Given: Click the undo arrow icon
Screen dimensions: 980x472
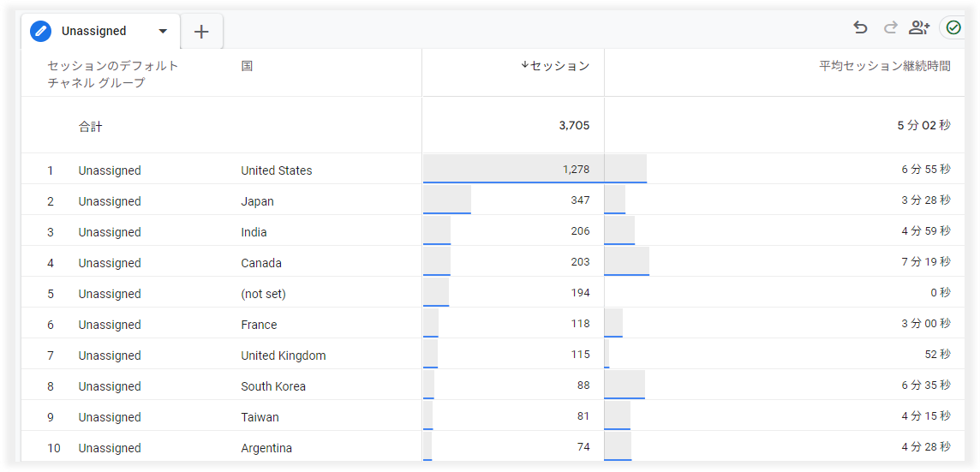Looking at the screenshot, I should click(x=860, y=27).
